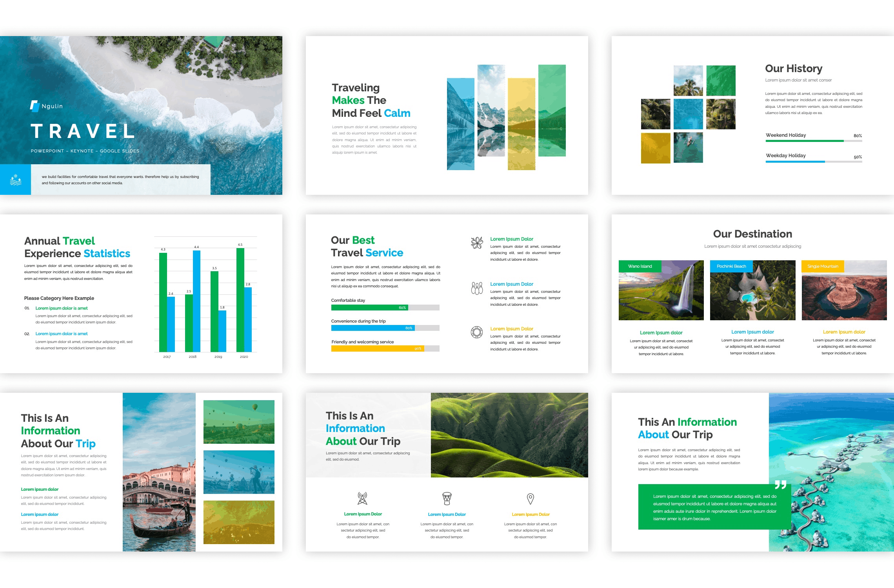Click the map location pin icon

(x=530, y=499)
